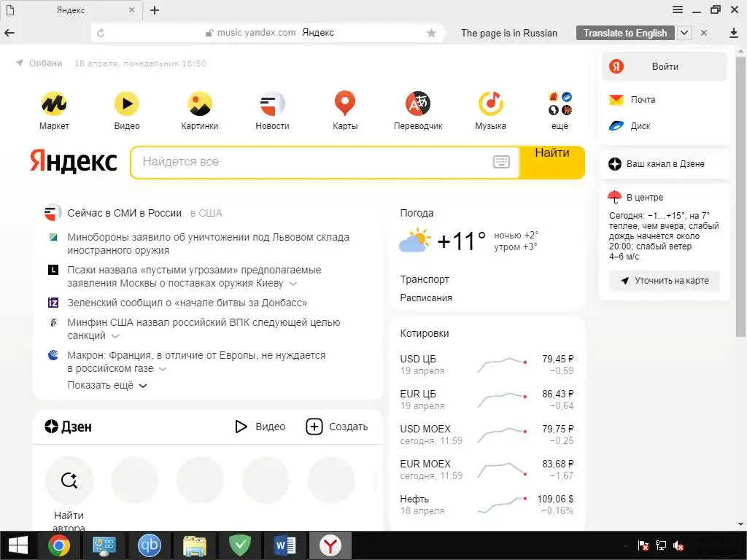Open the Музыка service icon
Screen dimensions: 747x560
click(491, 104)
